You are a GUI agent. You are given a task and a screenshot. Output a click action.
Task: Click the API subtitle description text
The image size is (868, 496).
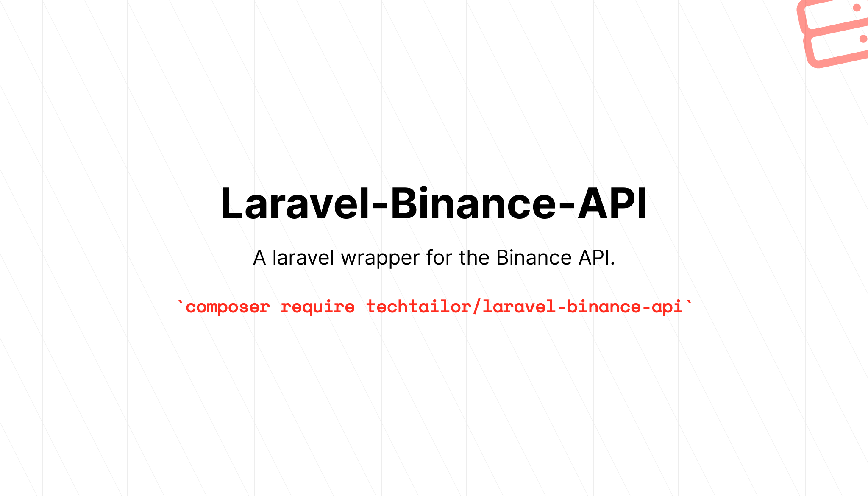coord(434,257)
